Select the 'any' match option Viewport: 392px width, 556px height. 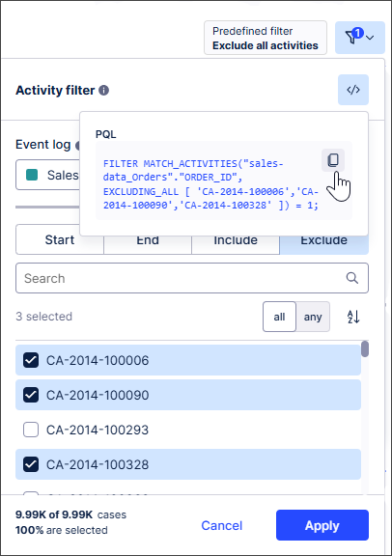[313, 317]
